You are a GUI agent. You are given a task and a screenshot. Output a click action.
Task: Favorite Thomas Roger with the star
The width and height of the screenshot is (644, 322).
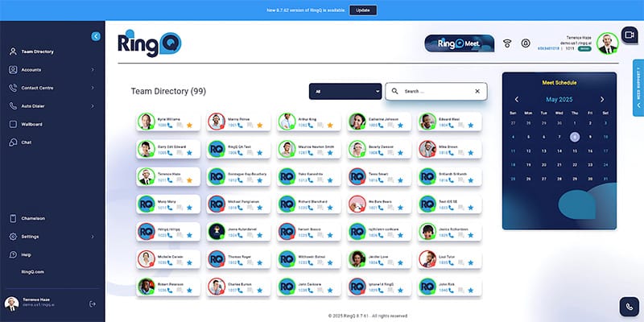(x=259, y=263)
